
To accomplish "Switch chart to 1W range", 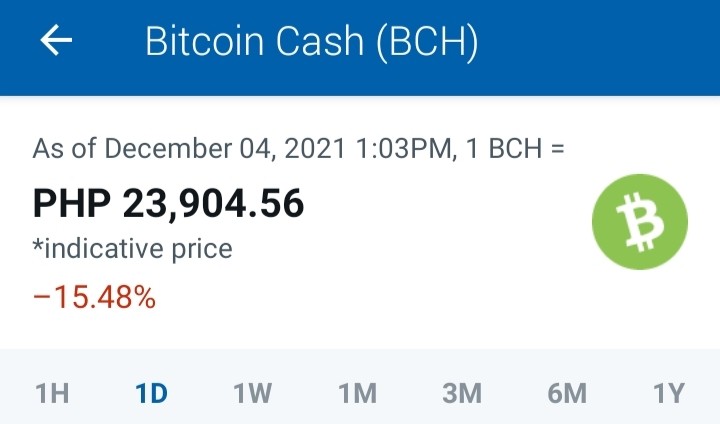I will point(253,394).
